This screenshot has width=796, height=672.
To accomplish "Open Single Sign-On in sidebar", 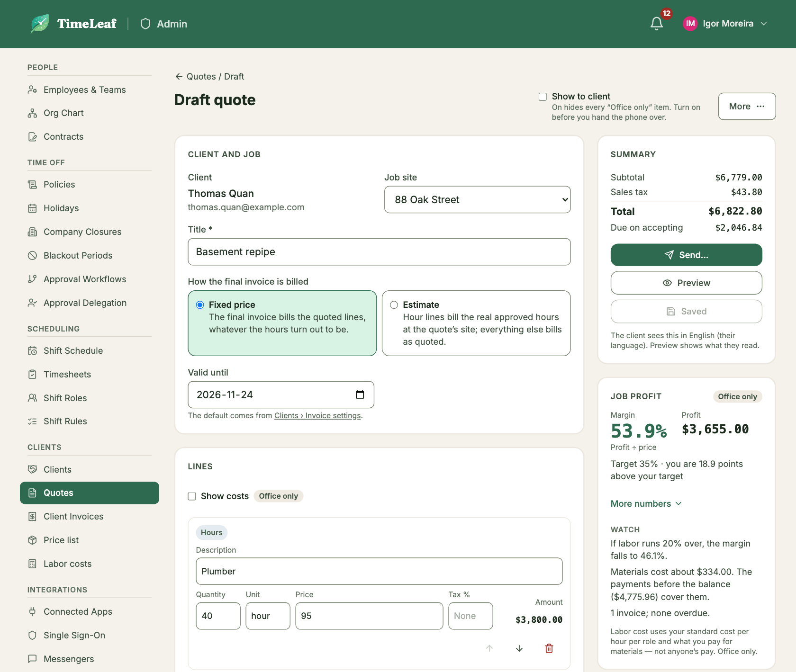I will pos(90,636).
